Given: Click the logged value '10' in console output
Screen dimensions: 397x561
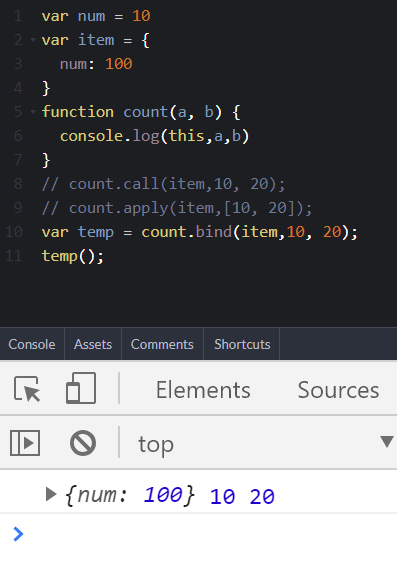Looking at the screenshot, I should tap(222, 497).
